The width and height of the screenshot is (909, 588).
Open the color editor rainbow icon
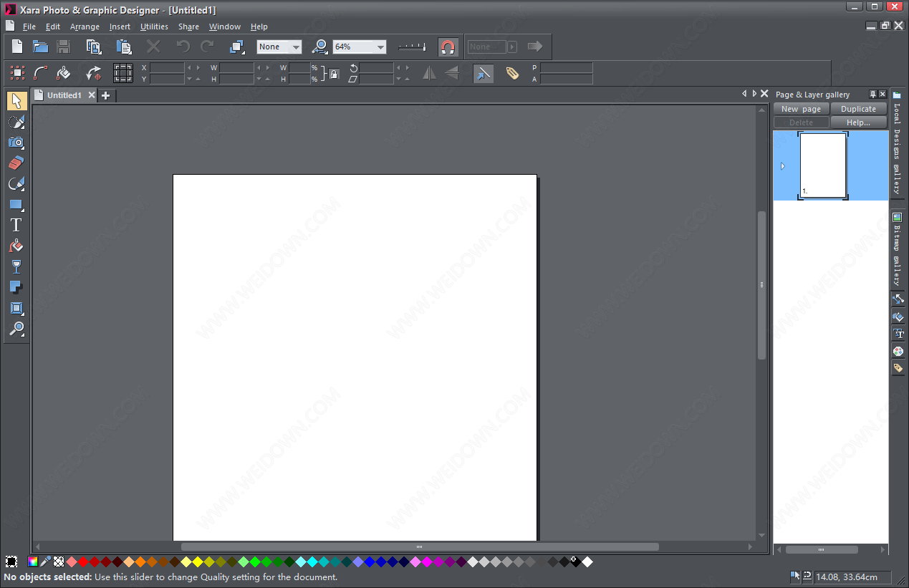click(33, 562)
